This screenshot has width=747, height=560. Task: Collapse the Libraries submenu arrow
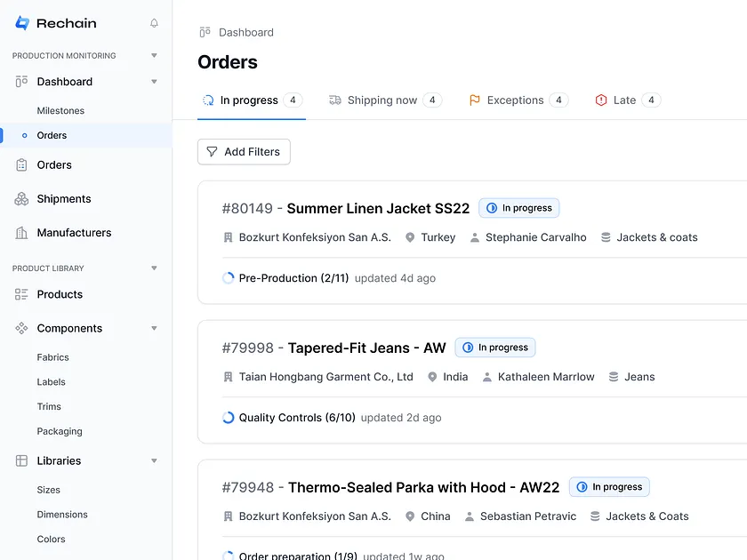pyautogui.click(x=154, y=460)
